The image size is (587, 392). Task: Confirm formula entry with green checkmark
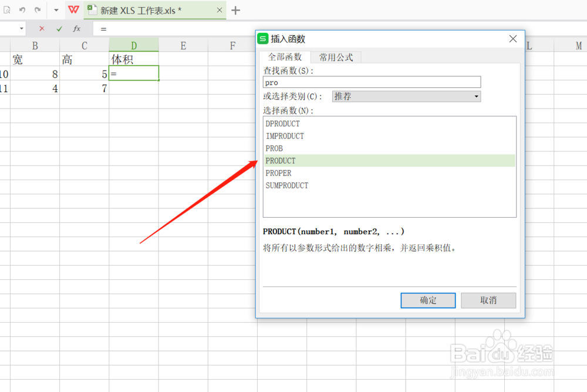pyautogui.click(x=59, y=29)
